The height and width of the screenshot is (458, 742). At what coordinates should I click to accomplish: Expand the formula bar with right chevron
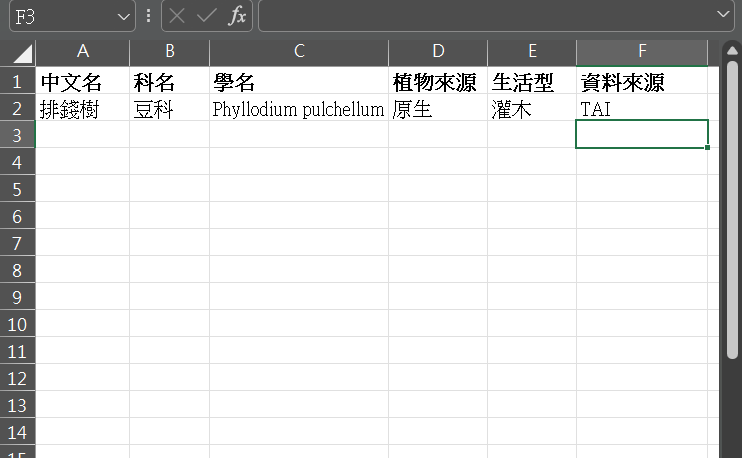point(724,15)
